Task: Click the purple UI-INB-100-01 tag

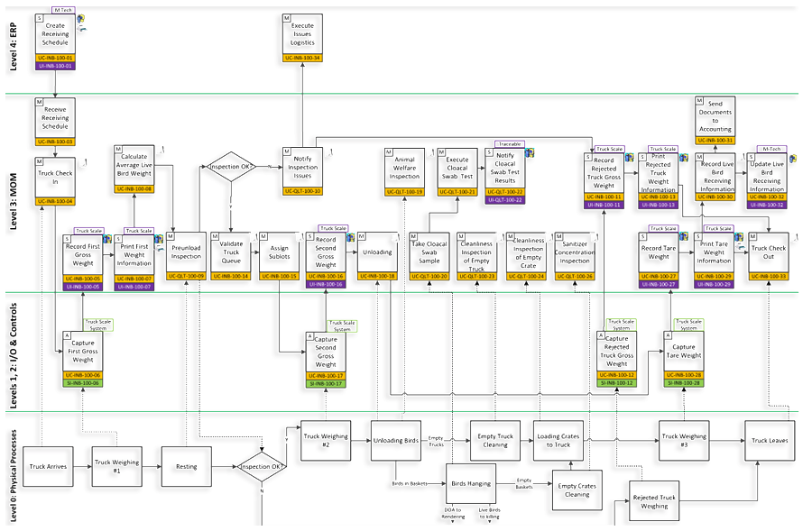Action: (x=56, y=65)
